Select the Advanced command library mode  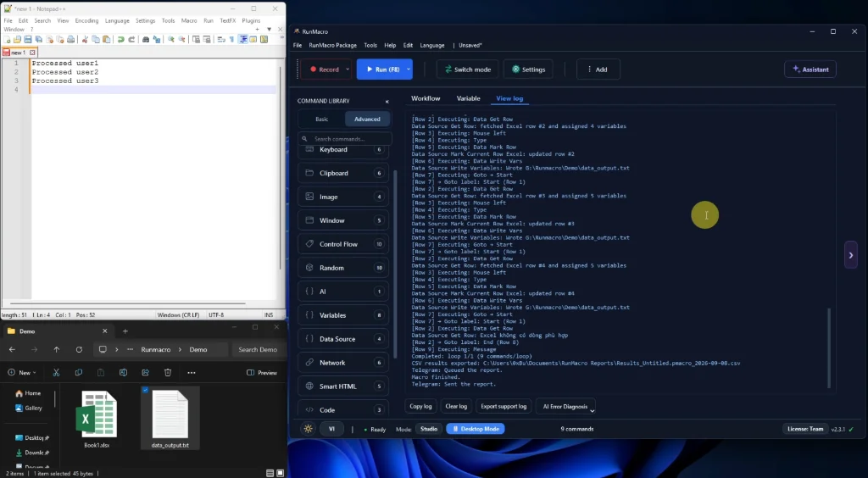367,119
